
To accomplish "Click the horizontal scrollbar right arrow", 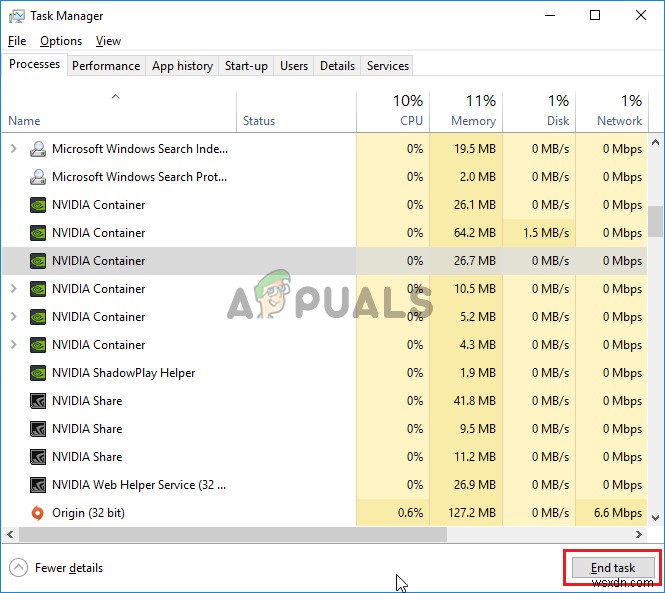I will 639,534.
